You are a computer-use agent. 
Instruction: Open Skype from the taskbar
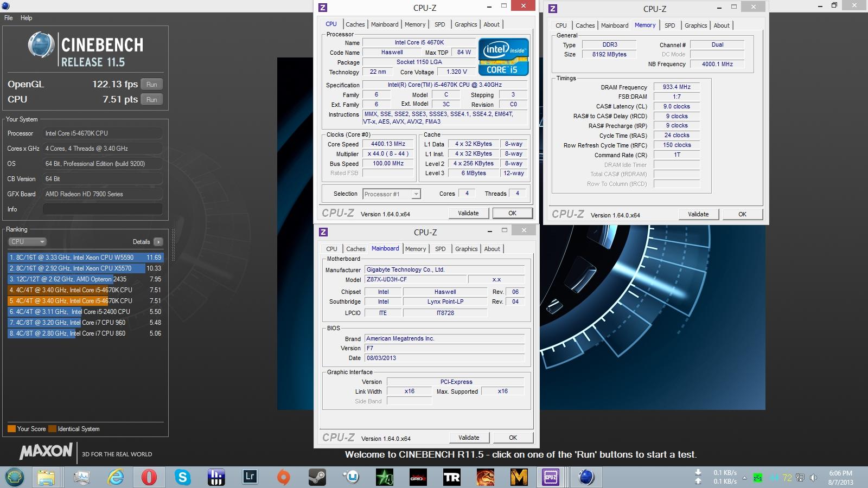(183, 477)
